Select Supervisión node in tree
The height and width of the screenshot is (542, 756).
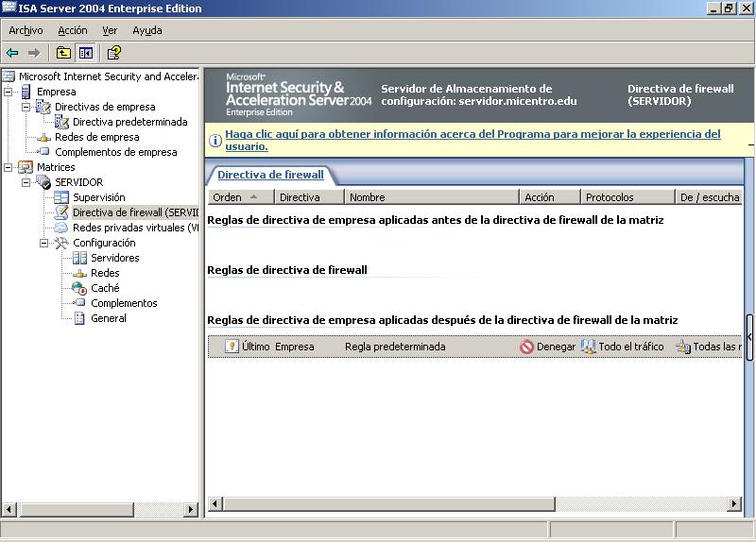tap(98, 197)
